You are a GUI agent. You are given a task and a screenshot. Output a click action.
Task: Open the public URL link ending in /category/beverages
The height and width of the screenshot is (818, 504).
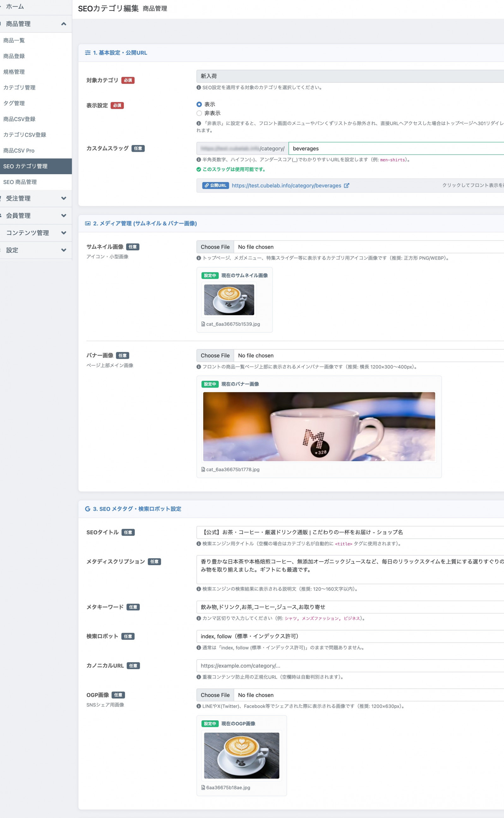pyautogui.click(x=286, y=186)
